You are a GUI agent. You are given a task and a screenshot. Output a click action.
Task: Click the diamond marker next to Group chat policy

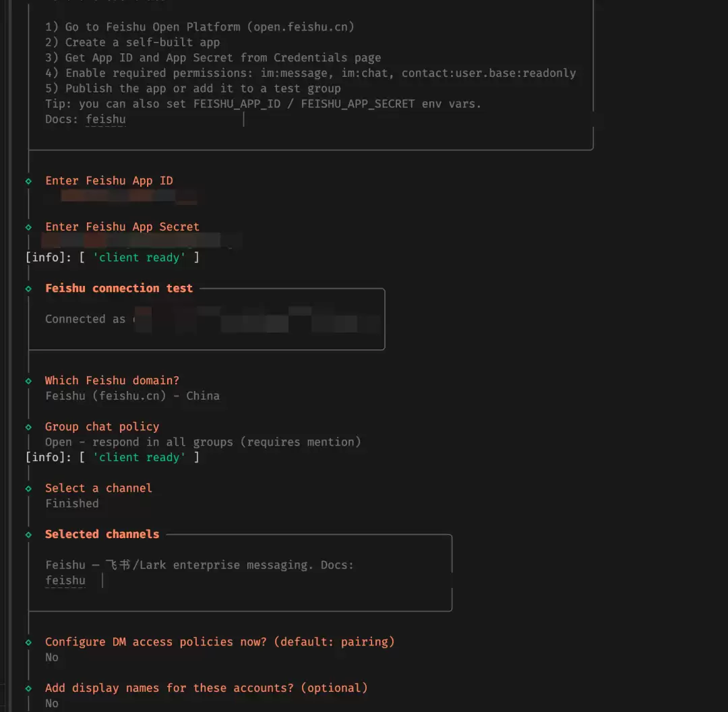point(28,427)
